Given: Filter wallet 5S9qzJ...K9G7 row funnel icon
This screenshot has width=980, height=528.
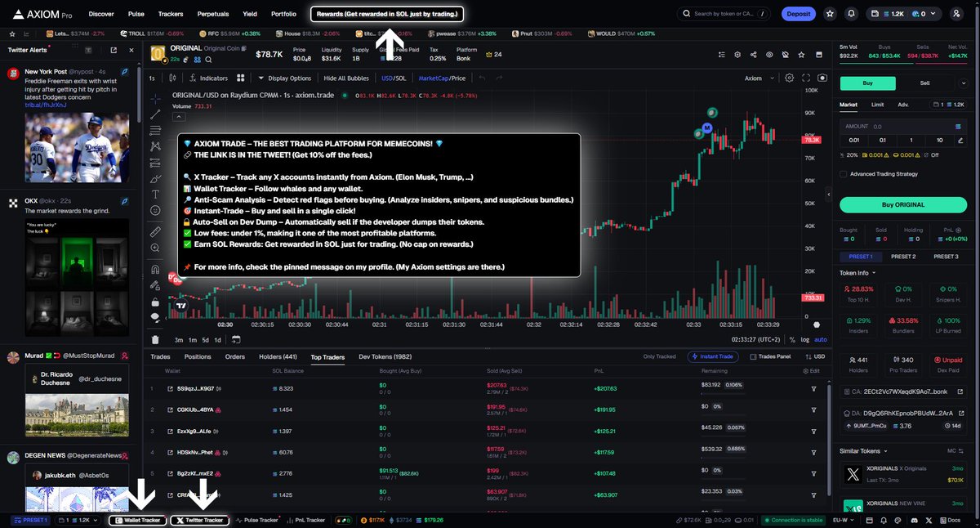Looking at the screenshot, I should click(x=813, y=388).
